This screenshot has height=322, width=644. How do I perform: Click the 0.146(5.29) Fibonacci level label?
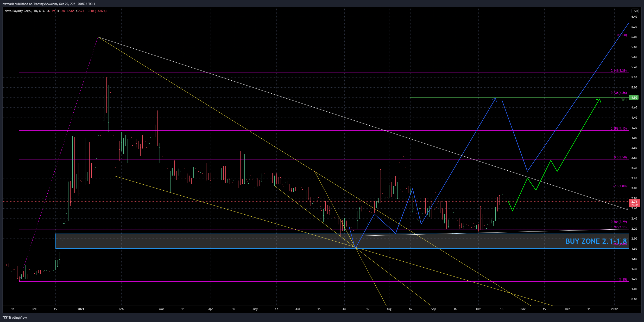(618, 71)
